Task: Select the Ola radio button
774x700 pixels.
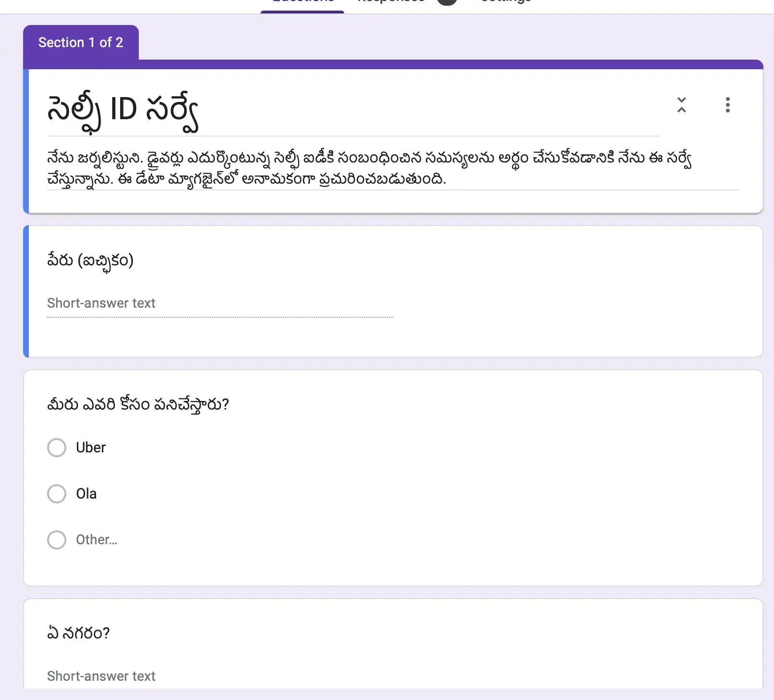Action: coord(57,494)
